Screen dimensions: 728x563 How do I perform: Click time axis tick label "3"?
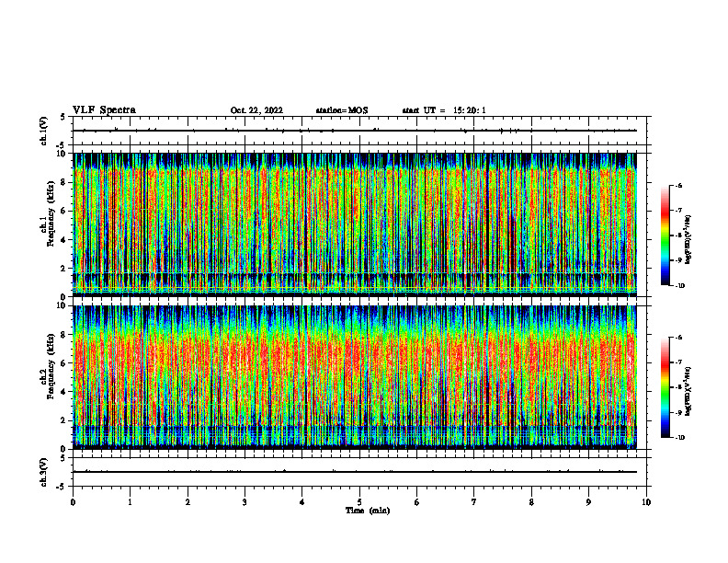245,502
